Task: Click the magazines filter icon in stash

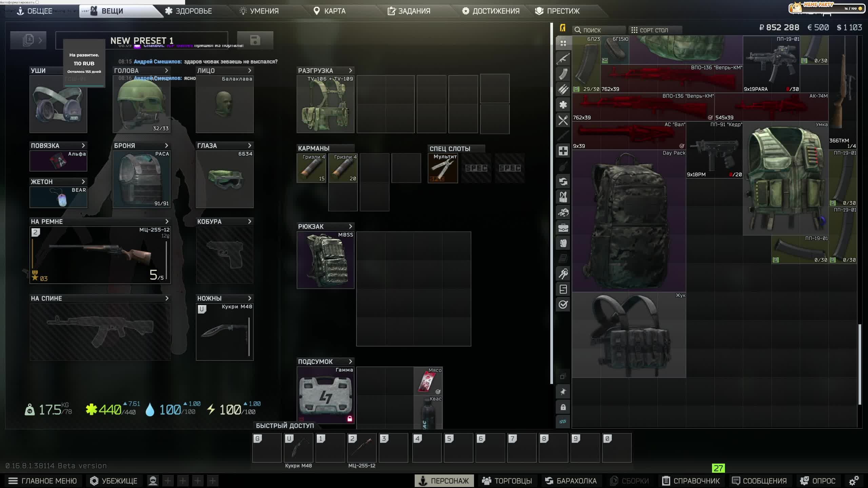Action: (x=563, y=74)
